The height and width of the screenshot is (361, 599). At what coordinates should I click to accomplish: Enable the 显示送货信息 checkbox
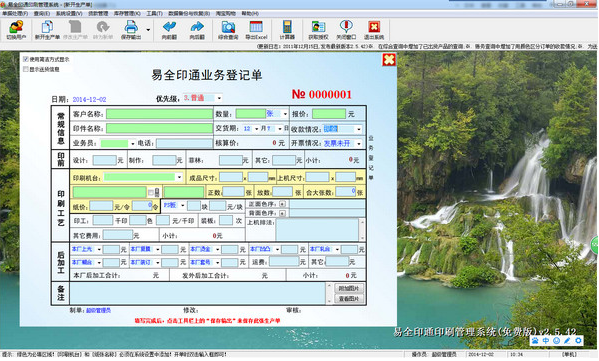point(26,69)
